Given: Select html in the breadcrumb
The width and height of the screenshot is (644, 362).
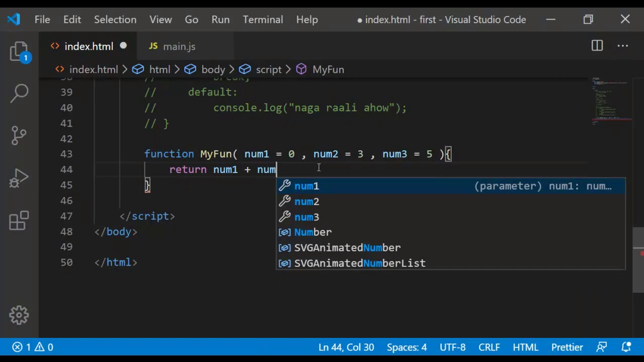Looking at the screenshot, I should [159, 69].
